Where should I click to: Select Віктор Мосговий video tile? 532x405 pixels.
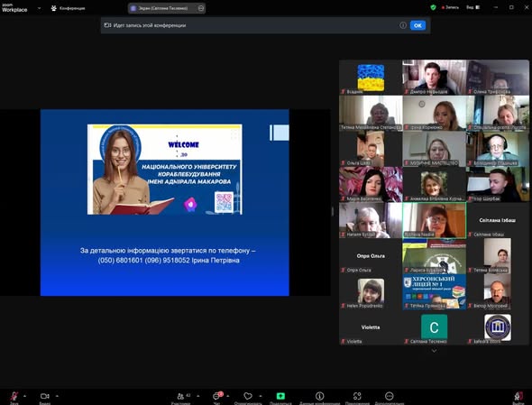pos(498,291)
